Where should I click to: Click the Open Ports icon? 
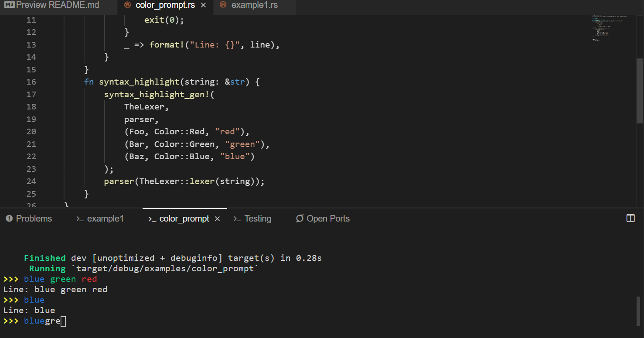tap(299, 219)
